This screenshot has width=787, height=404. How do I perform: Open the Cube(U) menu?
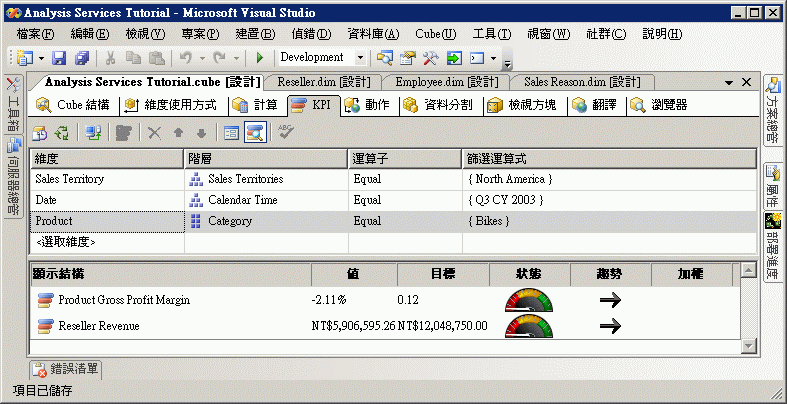(x=436, y=34)
